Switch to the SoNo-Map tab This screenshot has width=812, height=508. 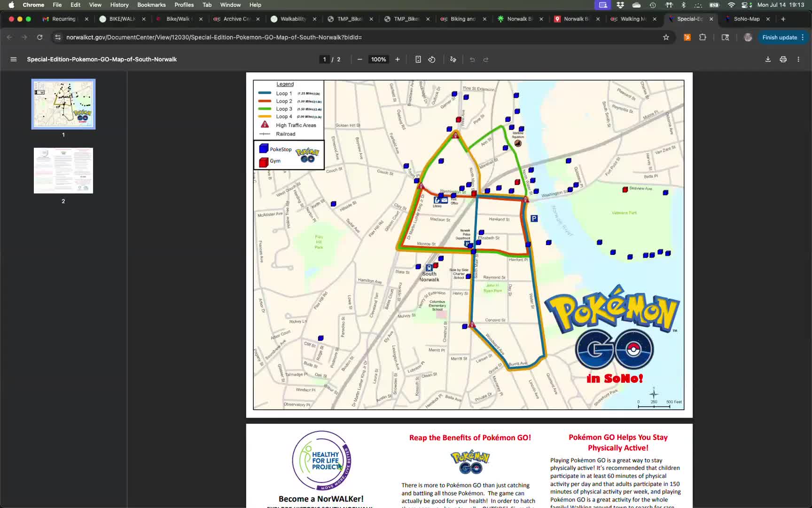point(747,19)
